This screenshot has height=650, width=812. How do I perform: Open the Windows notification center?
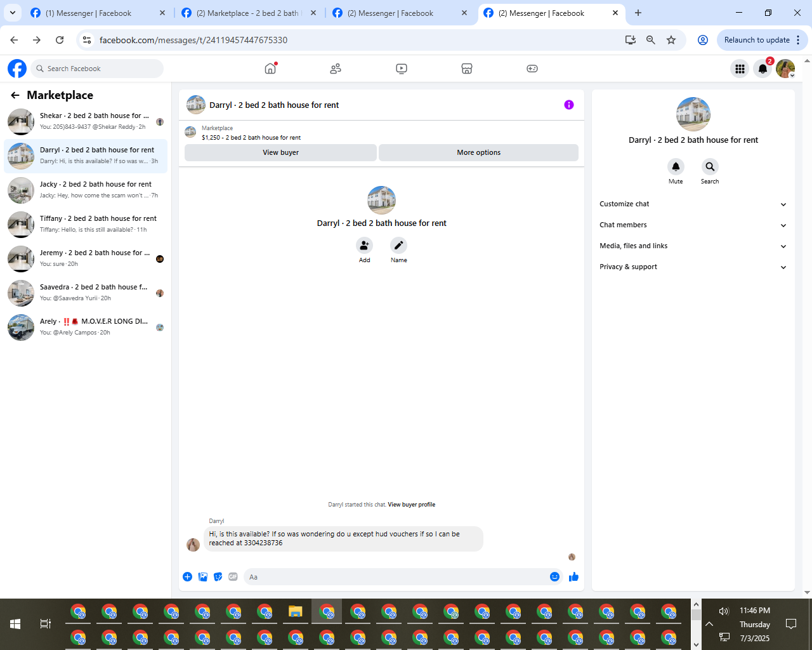791,624
